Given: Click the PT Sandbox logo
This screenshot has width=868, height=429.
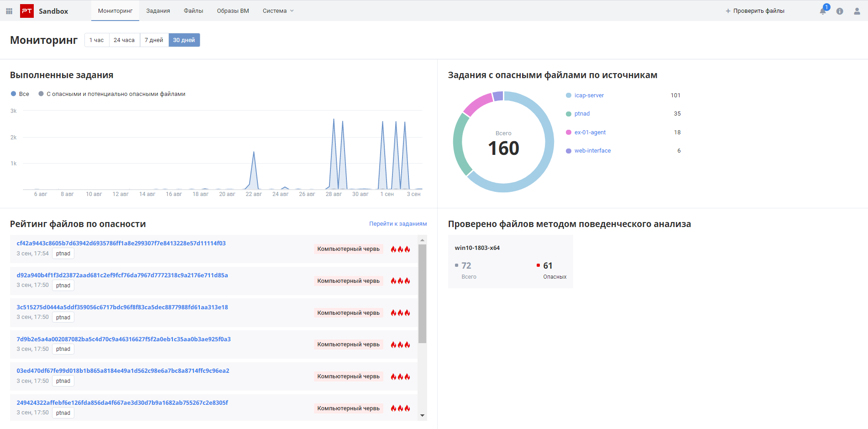Looking at the screenshot, I should pyautogui.click(x=27, y=11).
